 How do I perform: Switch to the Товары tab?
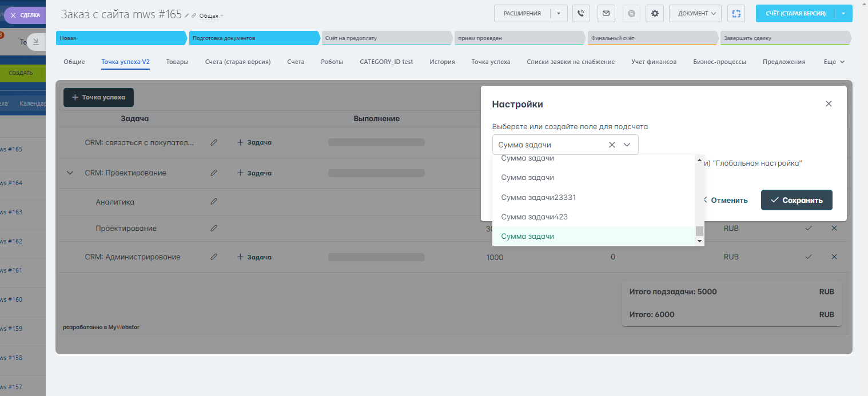[x=177, y=62]
